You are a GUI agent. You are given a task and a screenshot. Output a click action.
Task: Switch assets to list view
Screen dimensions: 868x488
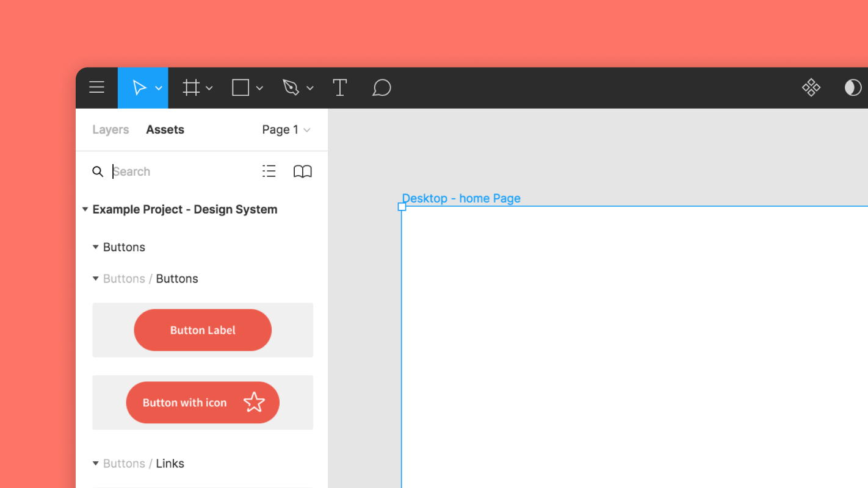point(269,171)
